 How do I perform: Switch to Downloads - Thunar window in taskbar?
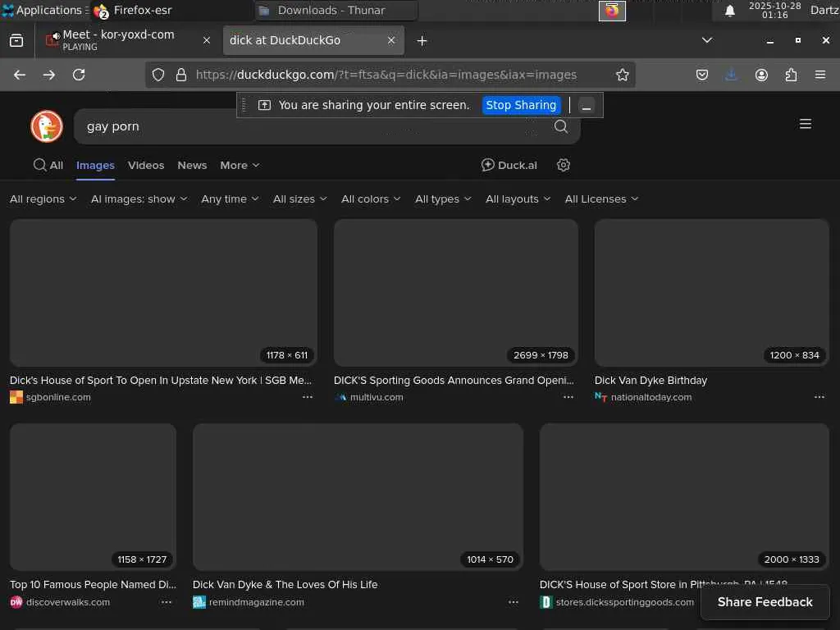point(336,10)
